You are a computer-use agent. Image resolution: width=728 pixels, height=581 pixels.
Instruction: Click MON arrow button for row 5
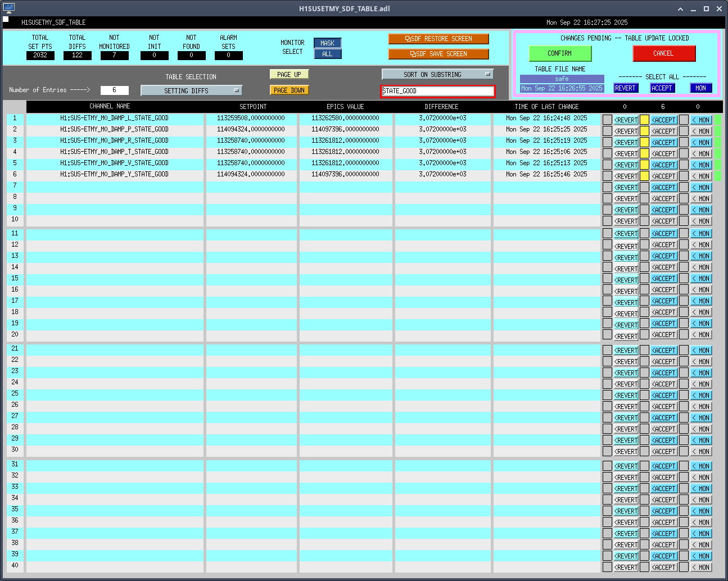[700, 165]
